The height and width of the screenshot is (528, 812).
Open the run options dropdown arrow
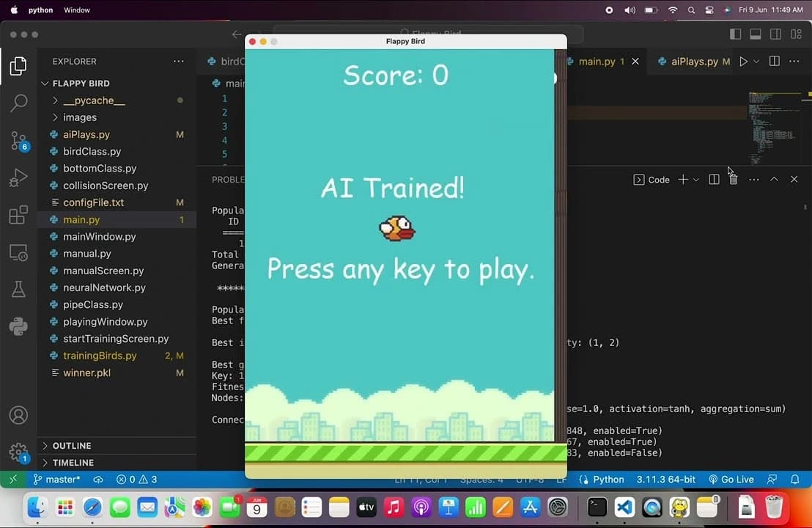click(x=756, y=61)
